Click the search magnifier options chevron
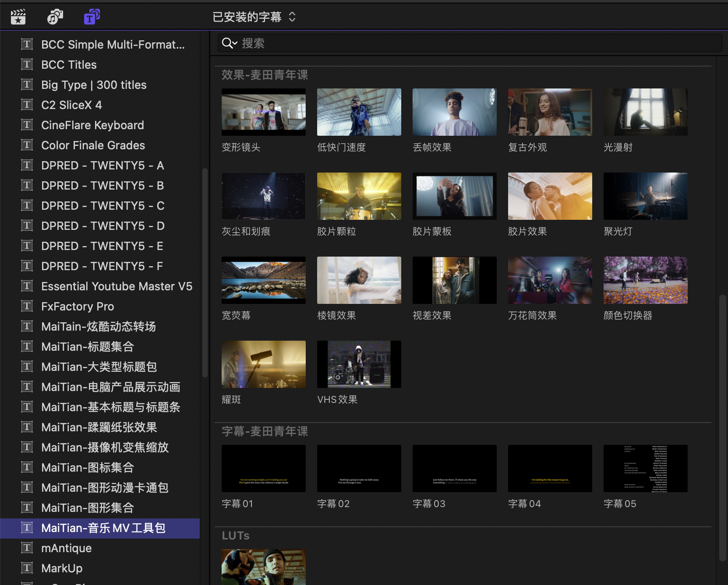This screenshot has height=585, width=728. click(235, 43)
